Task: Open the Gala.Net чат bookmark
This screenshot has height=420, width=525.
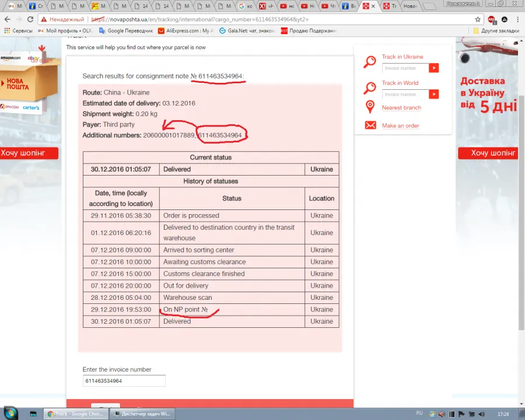Action: pos(247,30)
